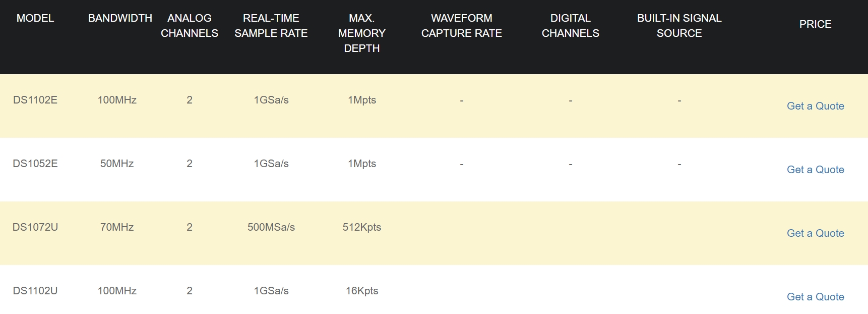The image size is (868, 314).
Task: Click the BANDWIDTH column header
Action: point(120,18)
